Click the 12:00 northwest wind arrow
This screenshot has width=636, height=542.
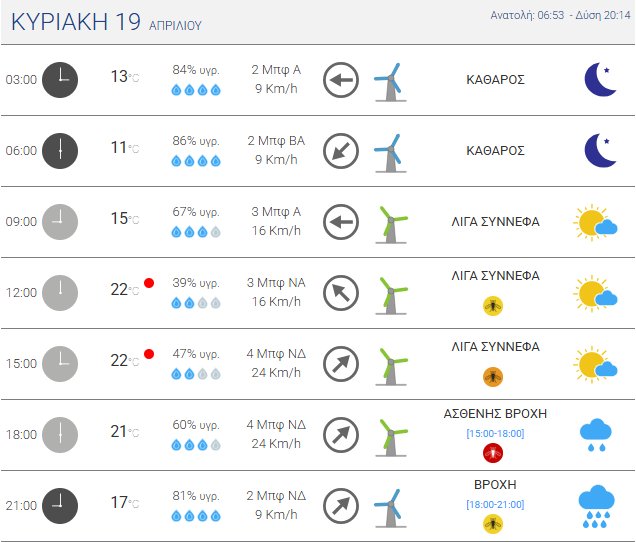tap(341, 293)
